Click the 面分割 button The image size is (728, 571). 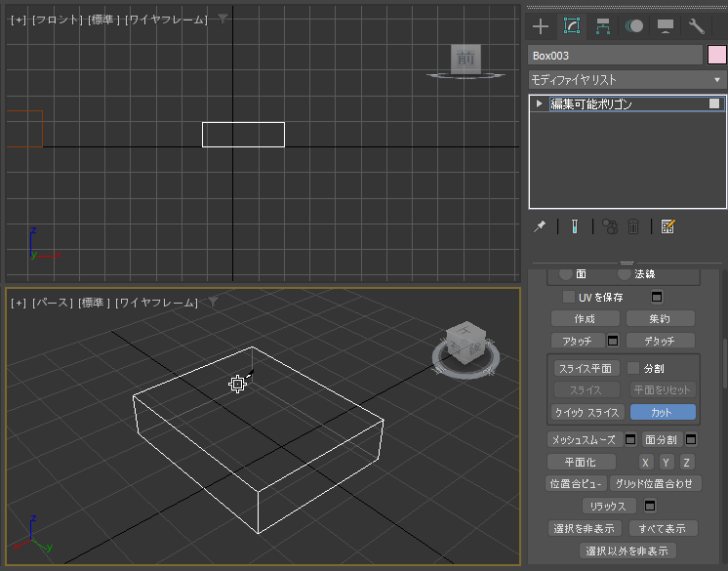[x=662, y=439]
